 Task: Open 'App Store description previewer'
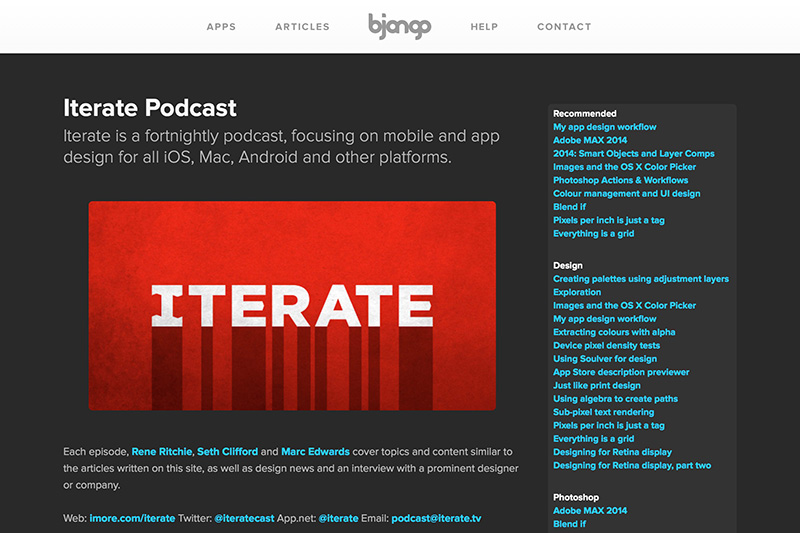coord(621,372)
